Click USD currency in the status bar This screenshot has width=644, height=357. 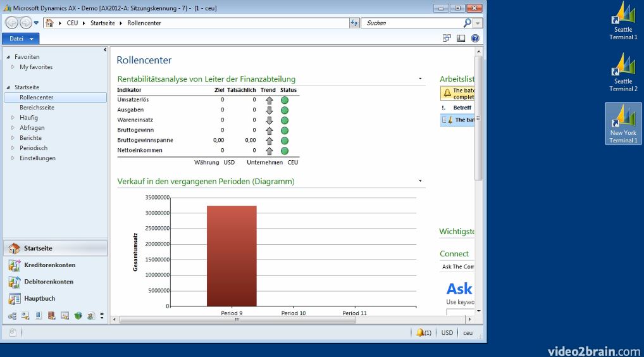point(447,333)
